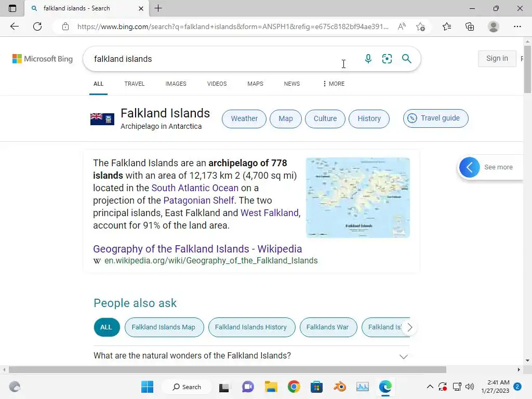Switch to the NEWS search tab
Image resolution: width=532 pixels, height=399 pixels.
(292, 84)
